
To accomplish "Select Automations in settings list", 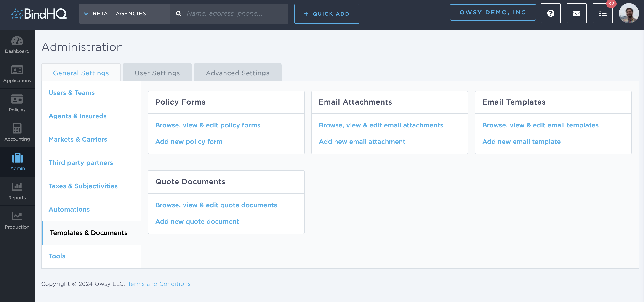I will (x=69, y=209).
